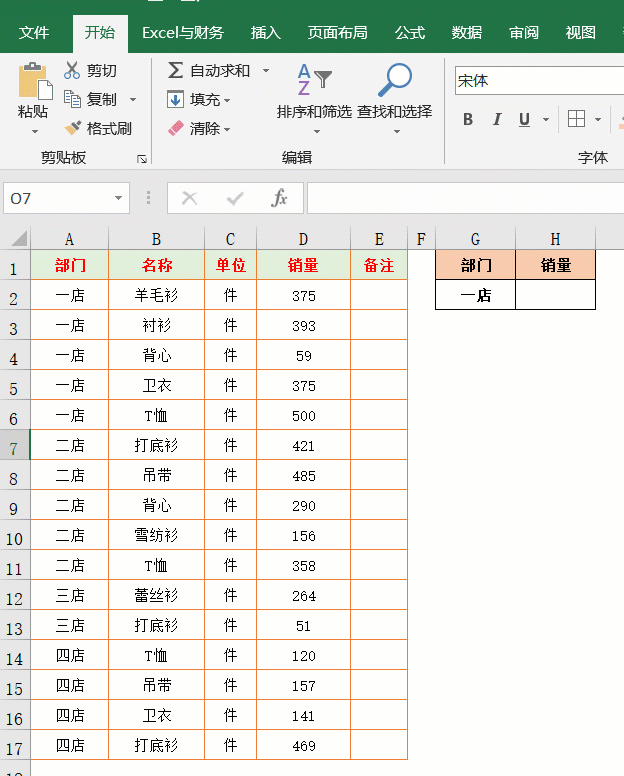This screenshot has width=624, height=776.
Task: Click cell G2 containing 一店
Action: click(476, 295)
